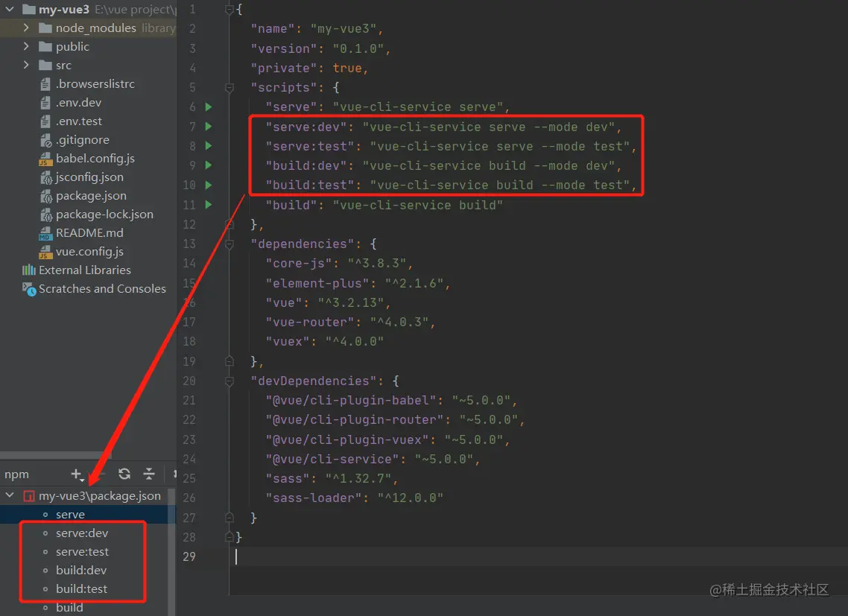Image resolution: width=848 pixels, height=616 pixels.
Task: Click the src folder icon
Action: (x=45, y=66)
